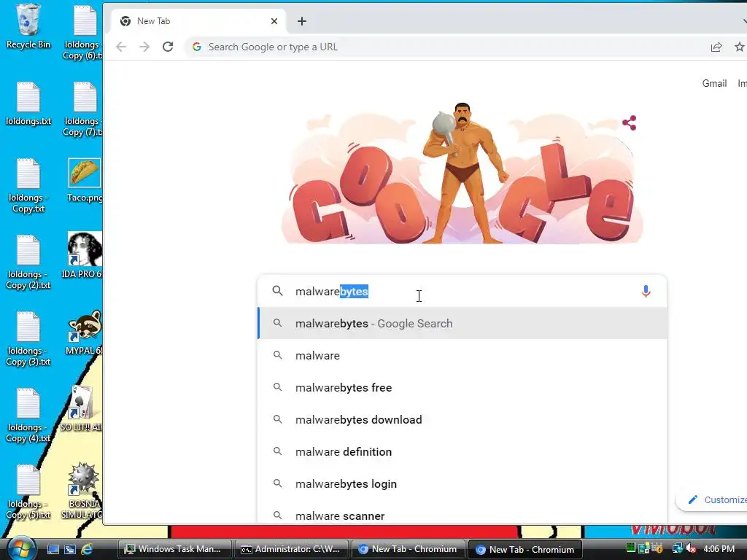Viewport: 747px width, 560px height.
Task: Start voice search with microphone icon
Action: 646,291
